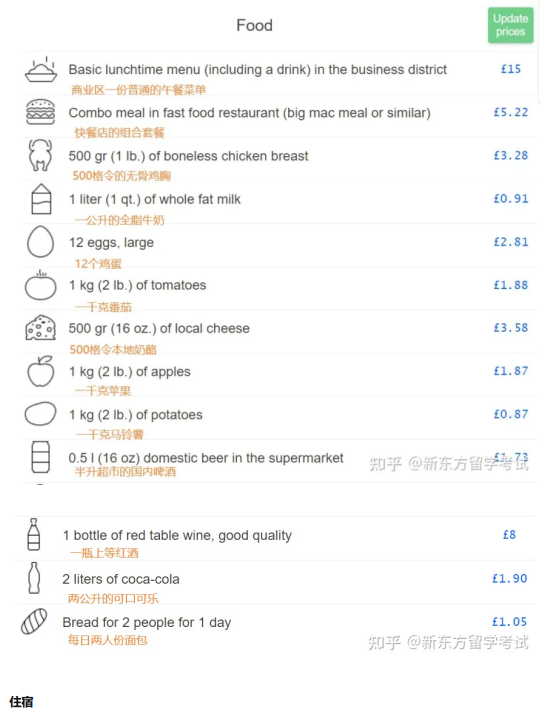
Task: Click the beer can icon
Action: pyautogui.click(x=41, y=456)
